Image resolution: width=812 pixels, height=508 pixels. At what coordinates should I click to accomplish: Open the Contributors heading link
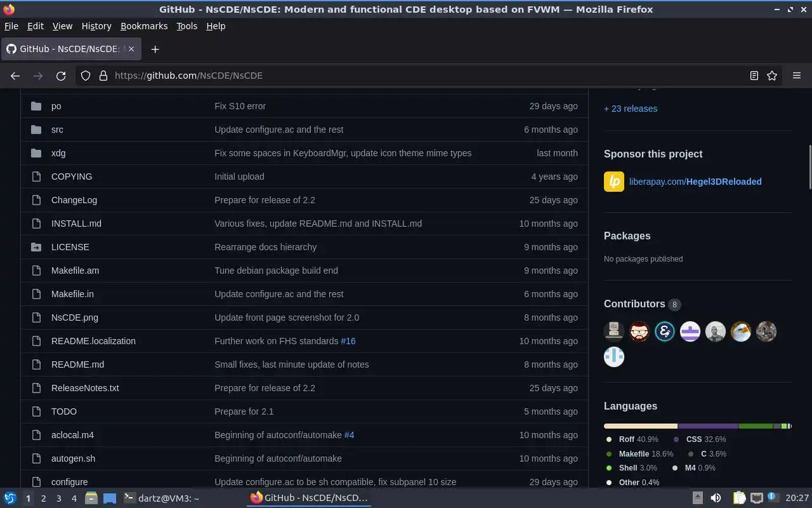[x=634, y=304]
